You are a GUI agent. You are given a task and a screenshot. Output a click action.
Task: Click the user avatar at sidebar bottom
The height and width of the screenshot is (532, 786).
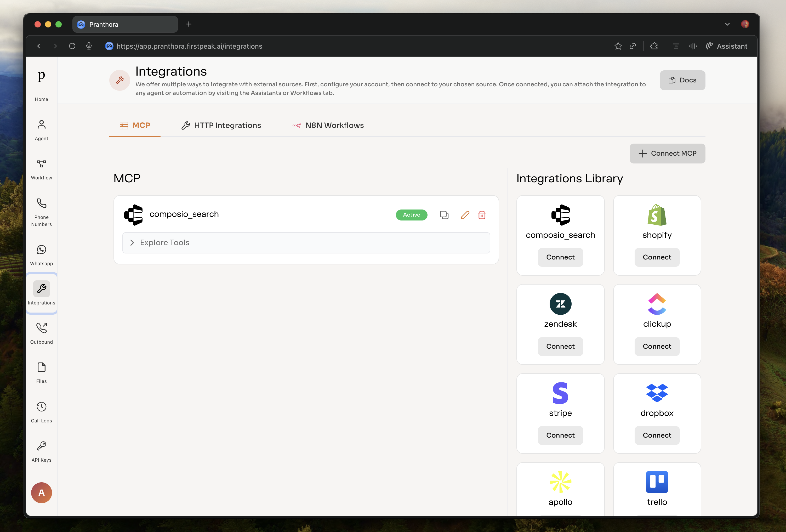pos(41,493)
